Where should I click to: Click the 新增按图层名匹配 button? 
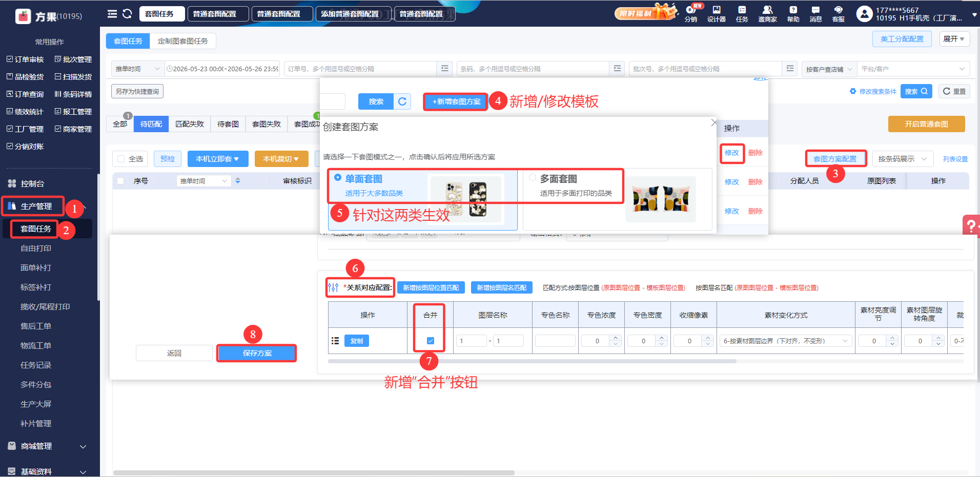pyautogui.click(x=502, y=287)
